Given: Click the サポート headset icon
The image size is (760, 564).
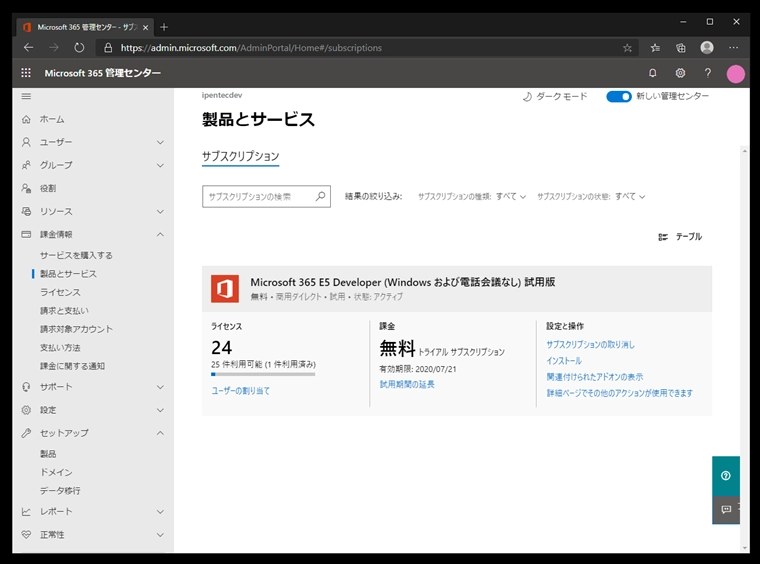Looking at the screenshot, I should pos(26,387).
